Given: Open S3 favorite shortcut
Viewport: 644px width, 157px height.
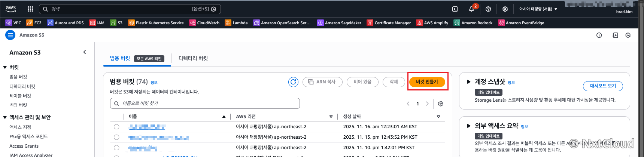Looking at the screenshot, I should (x=116, y=23).
